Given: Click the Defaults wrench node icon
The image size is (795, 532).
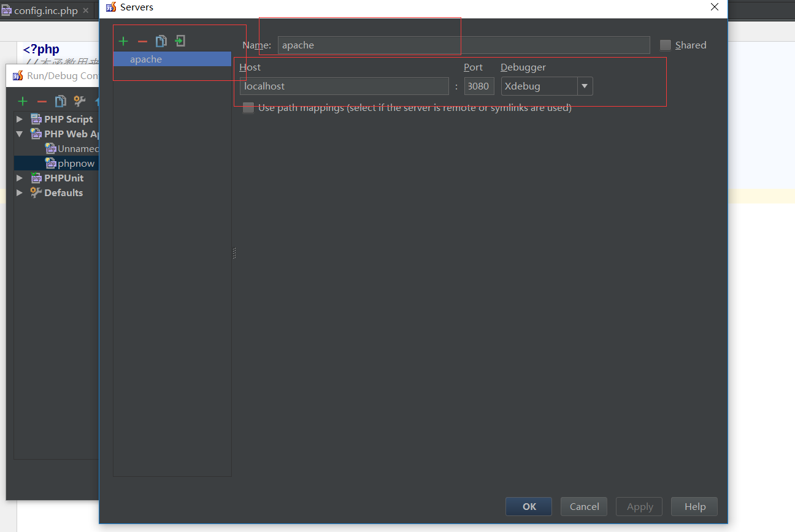Looking at the screenshot, I should [37, 193].
